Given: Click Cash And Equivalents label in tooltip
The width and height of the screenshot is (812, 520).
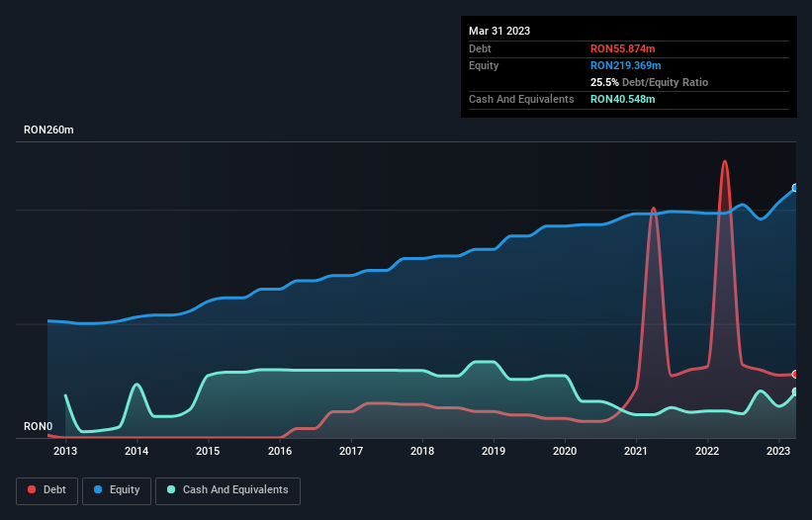Looking at the screenshot, I should tap(521, 99).
